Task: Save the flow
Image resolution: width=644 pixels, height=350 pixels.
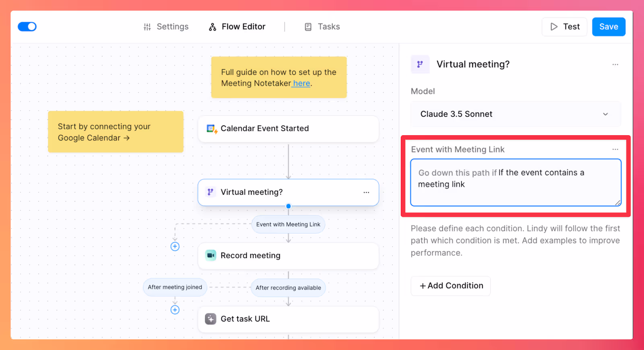Action: click(x=609, y=27)
